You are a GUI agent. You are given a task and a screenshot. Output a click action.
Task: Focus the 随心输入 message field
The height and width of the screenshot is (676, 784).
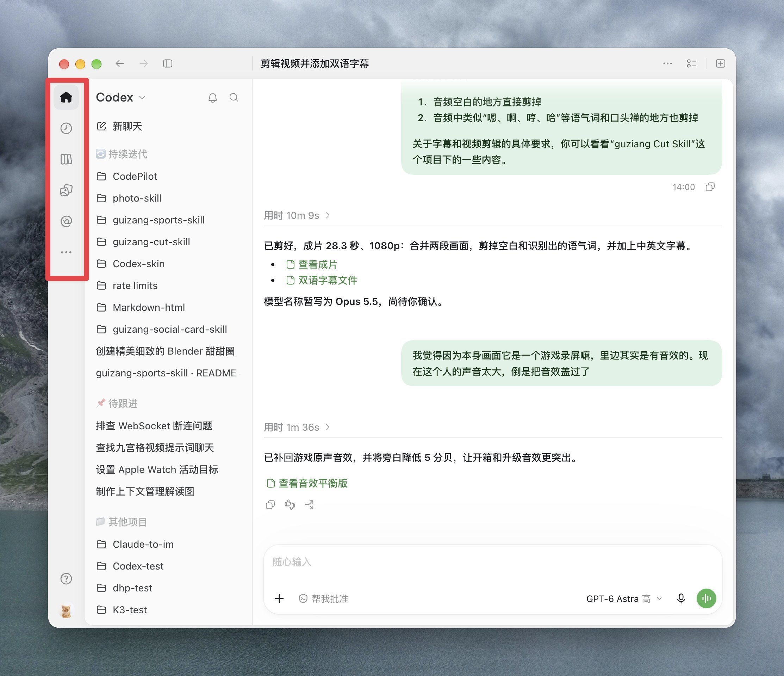coord(492,562)
